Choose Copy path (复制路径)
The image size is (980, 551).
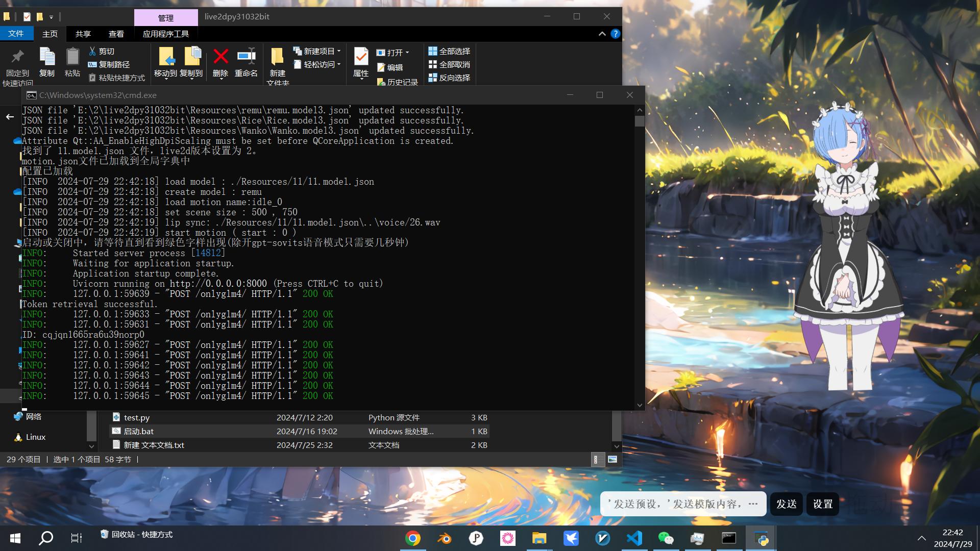[109, 65]
